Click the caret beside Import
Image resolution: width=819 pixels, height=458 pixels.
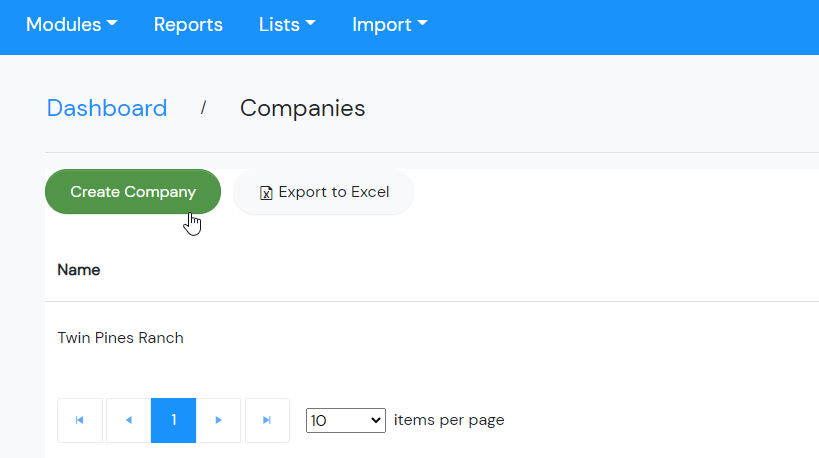[x=423, y=24]
